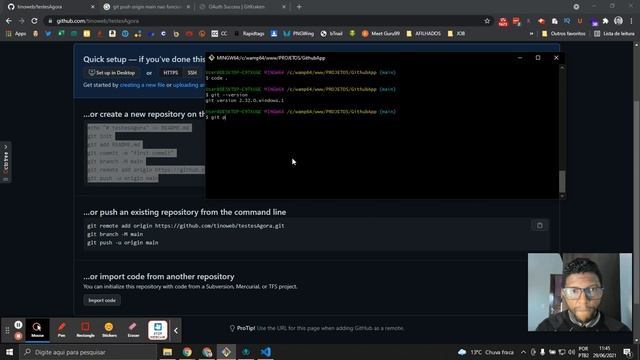Open Git Bash from the taskbar

226,352
